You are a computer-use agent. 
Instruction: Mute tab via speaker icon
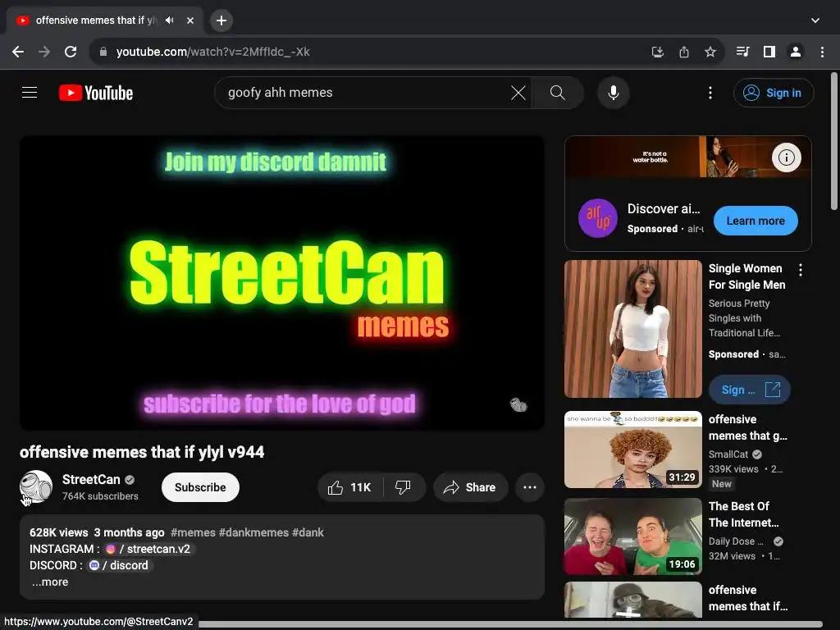click(x=169, y=21)
